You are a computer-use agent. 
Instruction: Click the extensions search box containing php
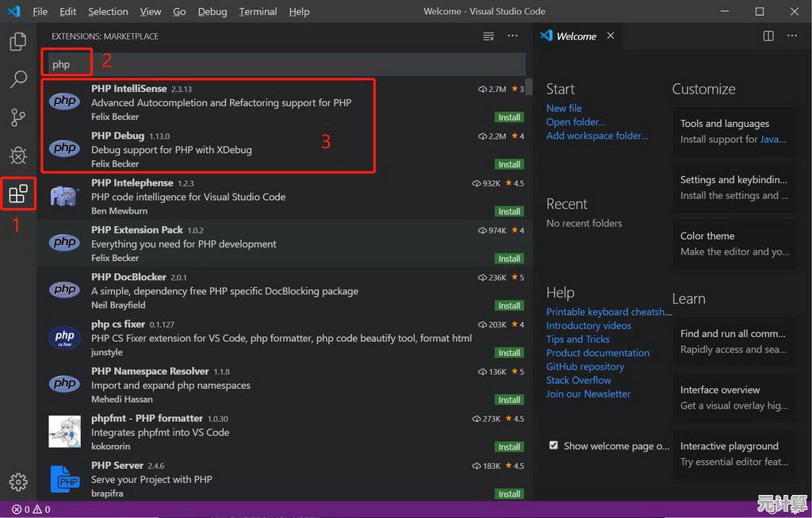(285, 64)
